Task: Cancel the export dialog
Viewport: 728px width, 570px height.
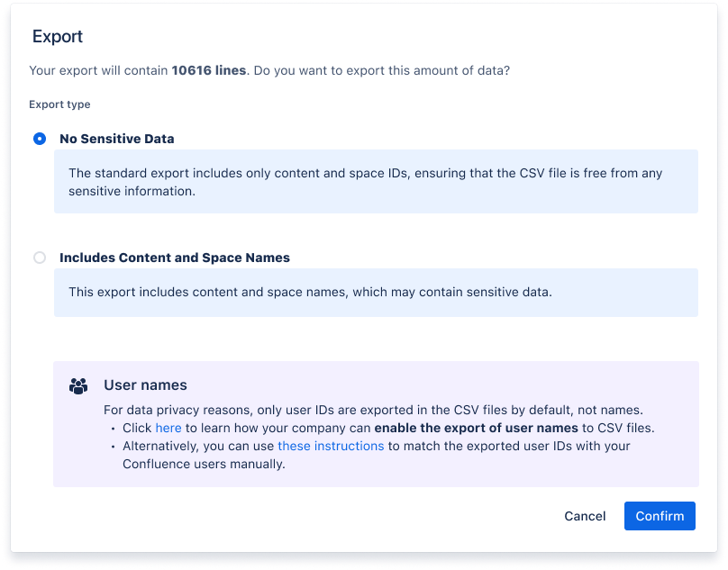Action: coord(584,516)
